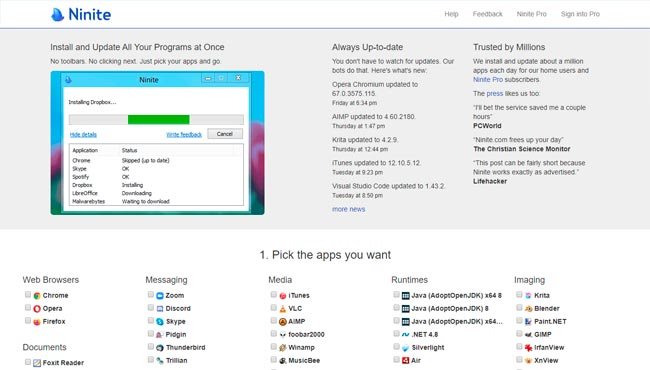Click the MusicBee app icon
This screenshot has width=650, height=370.
(x=283, y=360)
